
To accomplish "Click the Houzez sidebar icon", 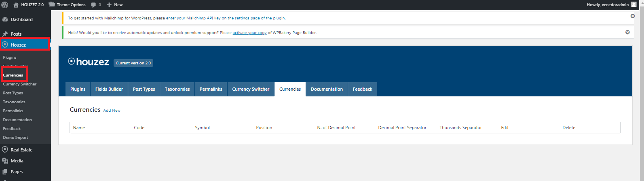I will (x=5, y=45).
